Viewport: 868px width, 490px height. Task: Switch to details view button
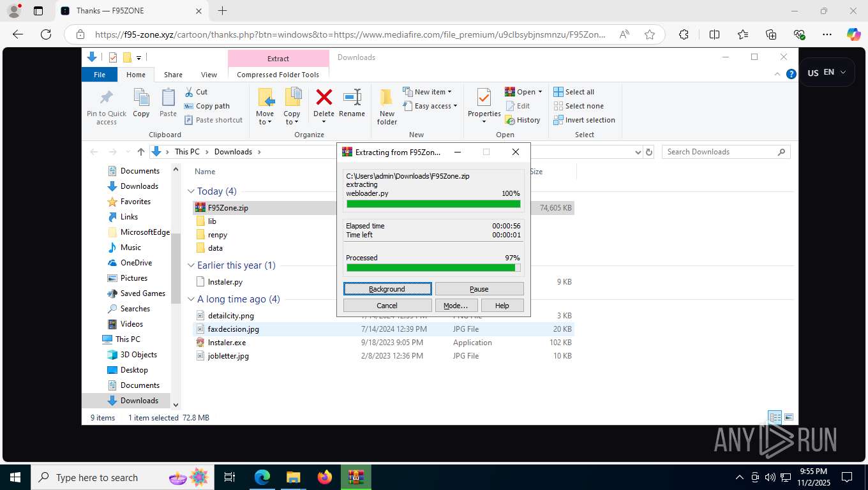(x=775, y=417)
